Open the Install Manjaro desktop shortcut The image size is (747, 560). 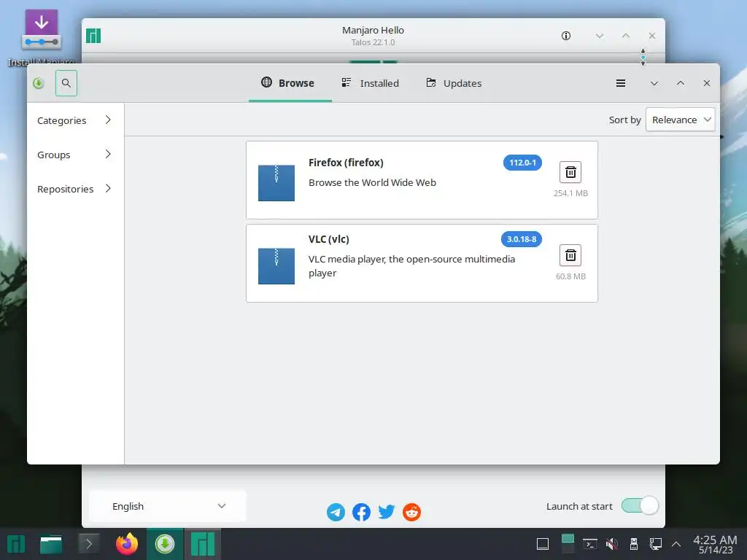click(42, 38)
